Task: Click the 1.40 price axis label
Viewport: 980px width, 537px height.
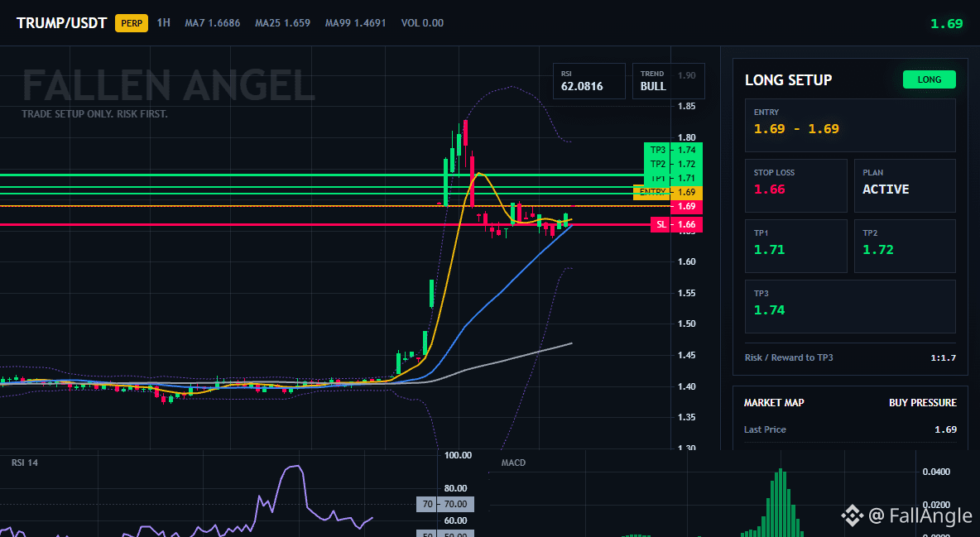Action: (x=686, y=386)
